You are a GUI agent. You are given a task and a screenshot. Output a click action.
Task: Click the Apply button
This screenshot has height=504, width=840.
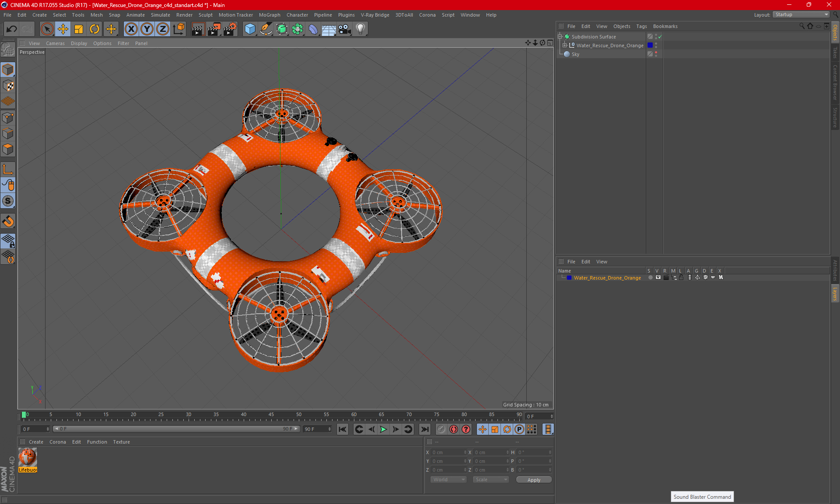point(534,479)
